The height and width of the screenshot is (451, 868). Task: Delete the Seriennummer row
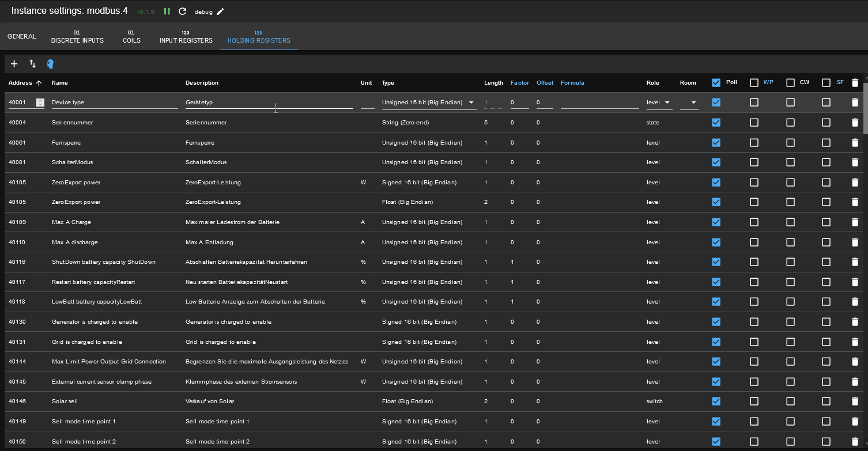pyautogui.click(x=855, y=123)
